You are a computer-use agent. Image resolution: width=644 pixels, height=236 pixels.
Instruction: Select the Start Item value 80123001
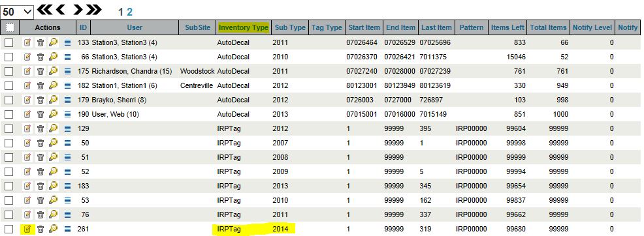coord(362,85)
